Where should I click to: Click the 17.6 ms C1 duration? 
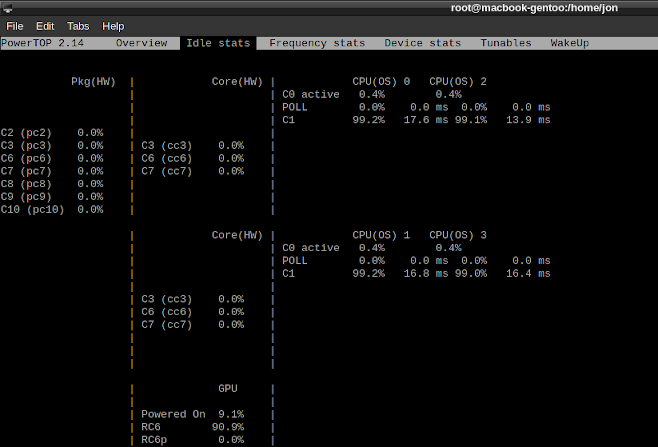pyautogui.click(x=426, y=120)
